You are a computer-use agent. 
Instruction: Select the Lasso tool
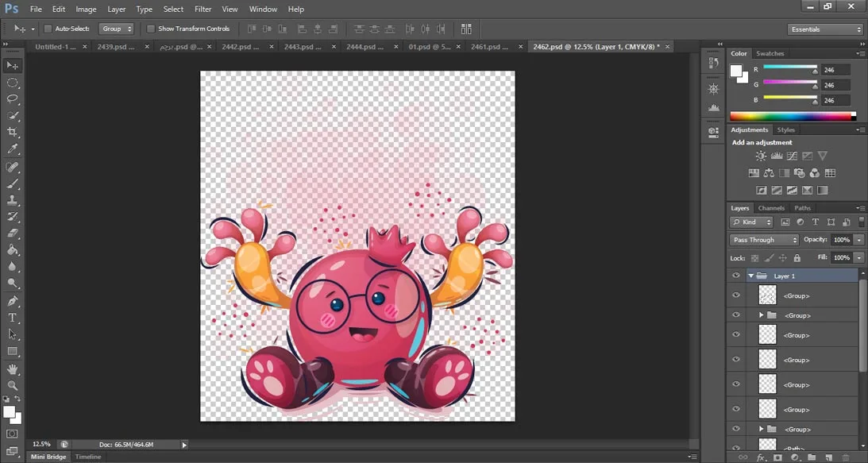pos(12,99)
